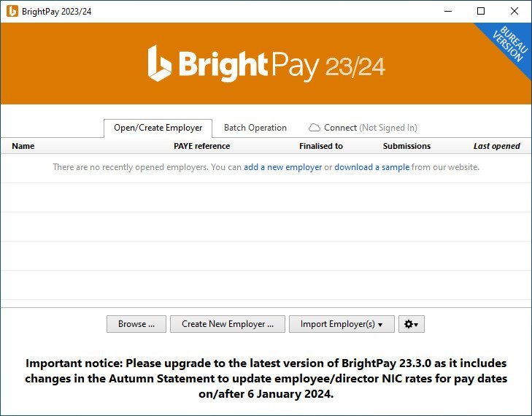Click the 'Important notice' upgrade message text
Viewport: 532px width, 416px height.
click(266, 378)
